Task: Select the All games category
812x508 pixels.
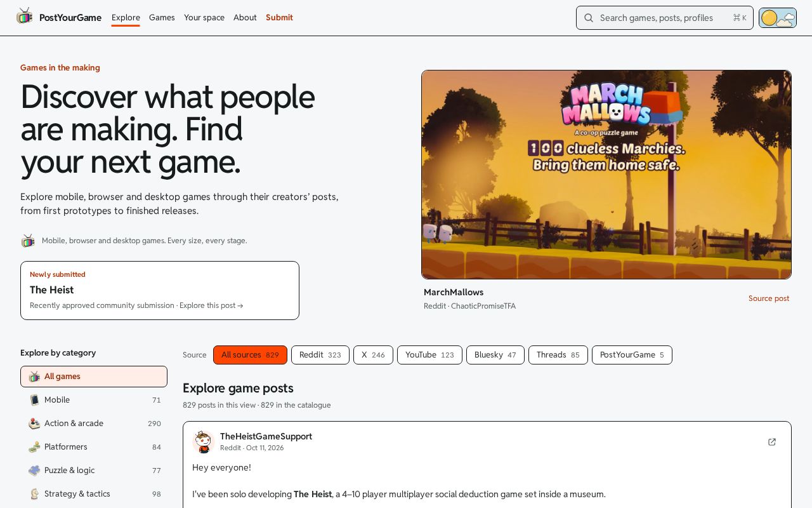Action: point(94,377)
